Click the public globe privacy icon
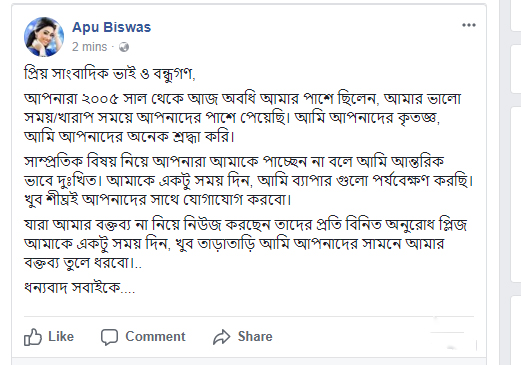The image size is (521, 365). point(124,47)
